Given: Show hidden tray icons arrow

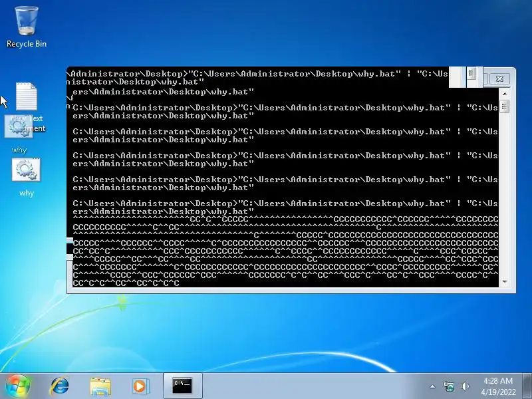Looking at the screenshot, I should tap(433, 386).
